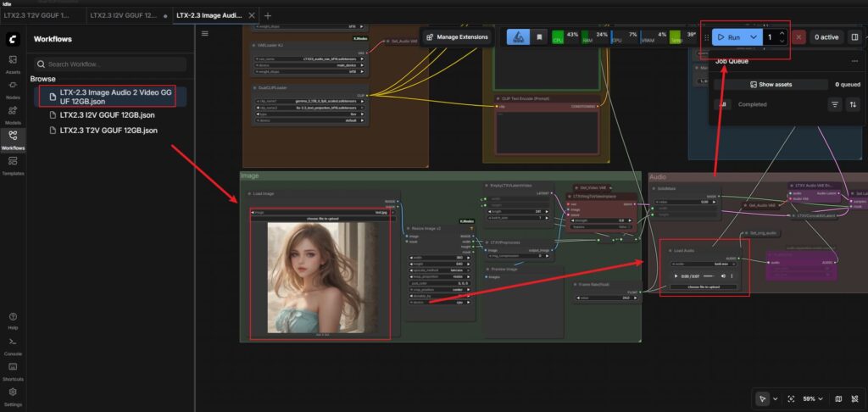The height and width of the screenshot is (412, 868).
Task: Click the Manage Extensions button
Action: coord(457,37)
